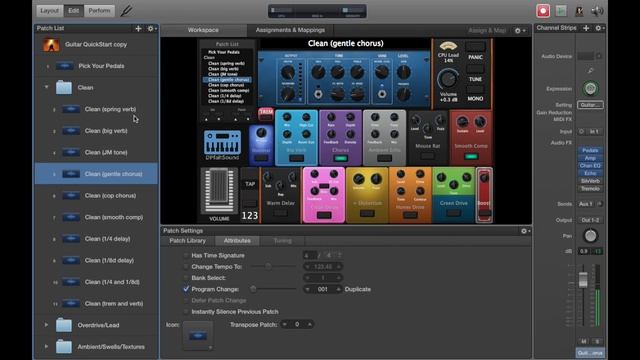
Task: Enable the Has Time Signature checkbox
Action: (x=186, y=256)
